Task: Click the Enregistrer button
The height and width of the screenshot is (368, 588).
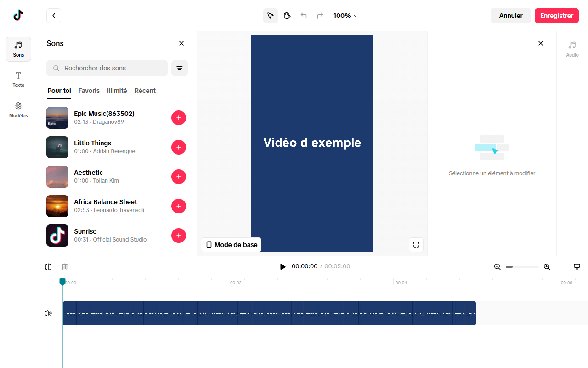Action: [557, 16]
